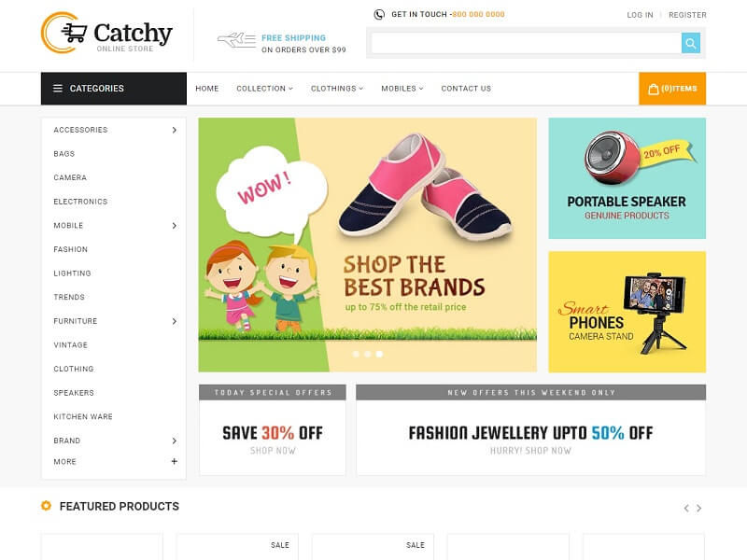This screenshot has width=747, height=560.
Task: Click the airplane free shipping icon
Action: point(237,40)
